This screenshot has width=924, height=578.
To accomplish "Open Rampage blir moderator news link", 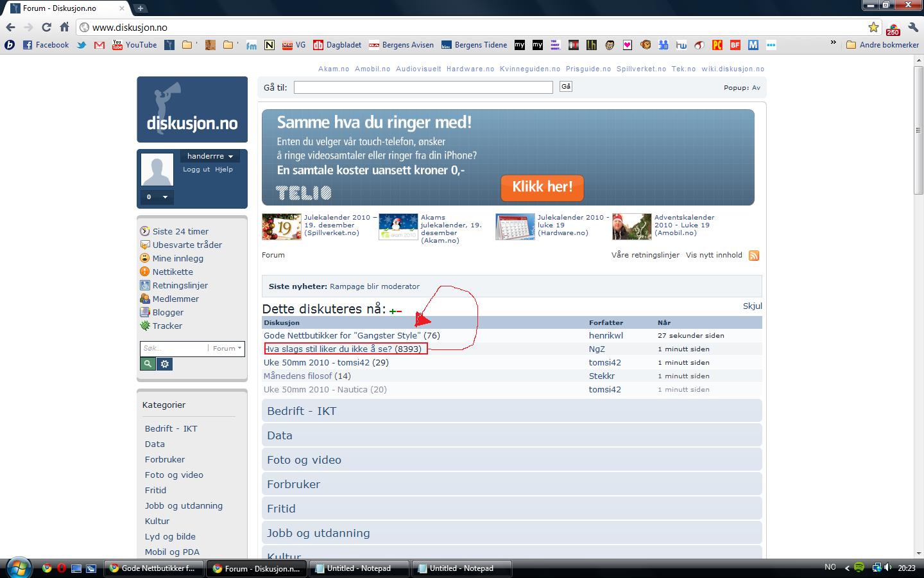I will (375, 286).
